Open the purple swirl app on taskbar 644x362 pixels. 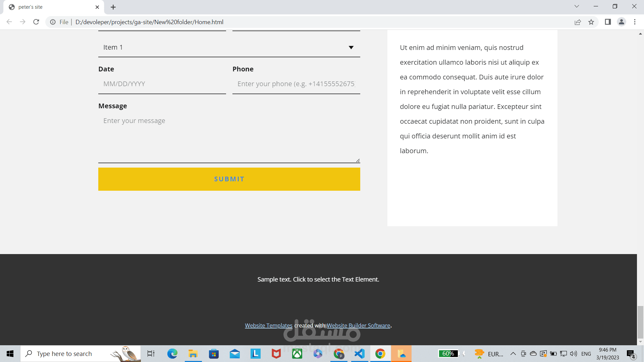coord(318,354)
